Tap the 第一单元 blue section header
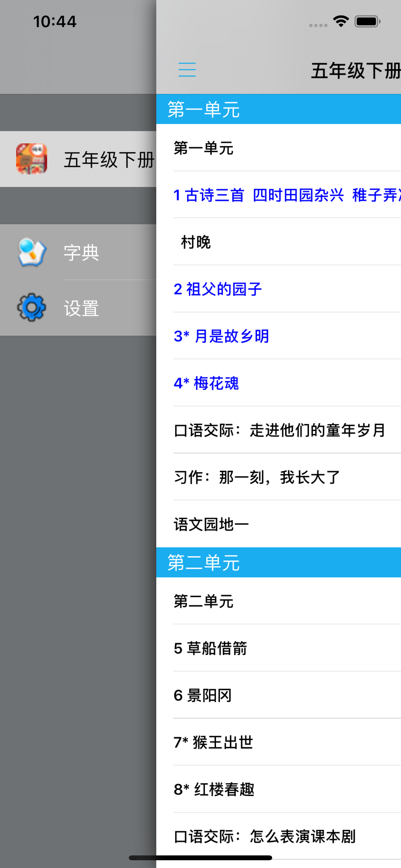Screen dimensions: 401x868 point(279,109)
